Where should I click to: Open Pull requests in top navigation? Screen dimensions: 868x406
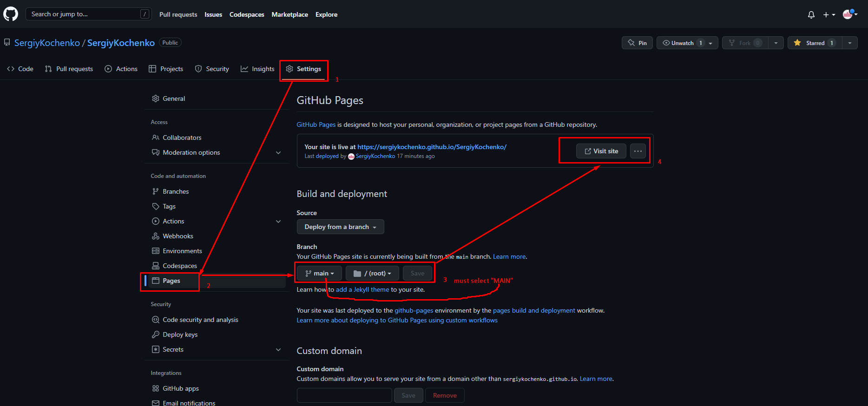pos(178,14)
